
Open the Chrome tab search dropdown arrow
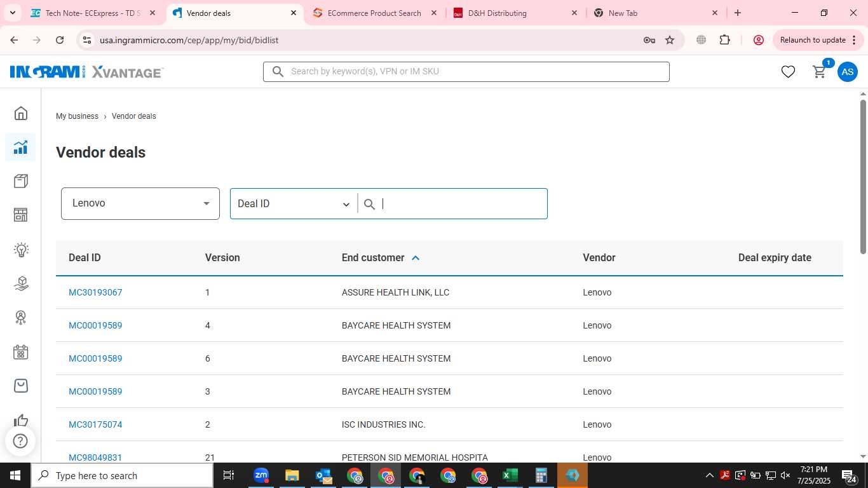point(12,13)
